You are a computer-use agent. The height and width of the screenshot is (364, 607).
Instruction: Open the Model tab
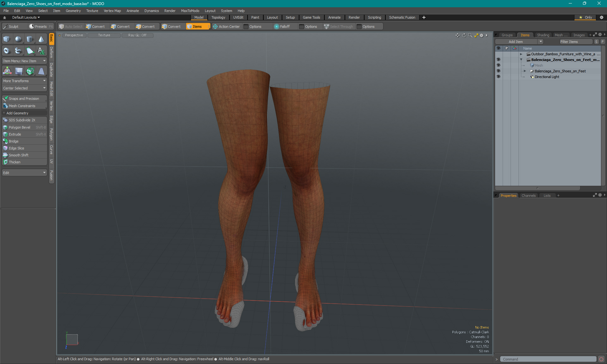pos(199,17)
